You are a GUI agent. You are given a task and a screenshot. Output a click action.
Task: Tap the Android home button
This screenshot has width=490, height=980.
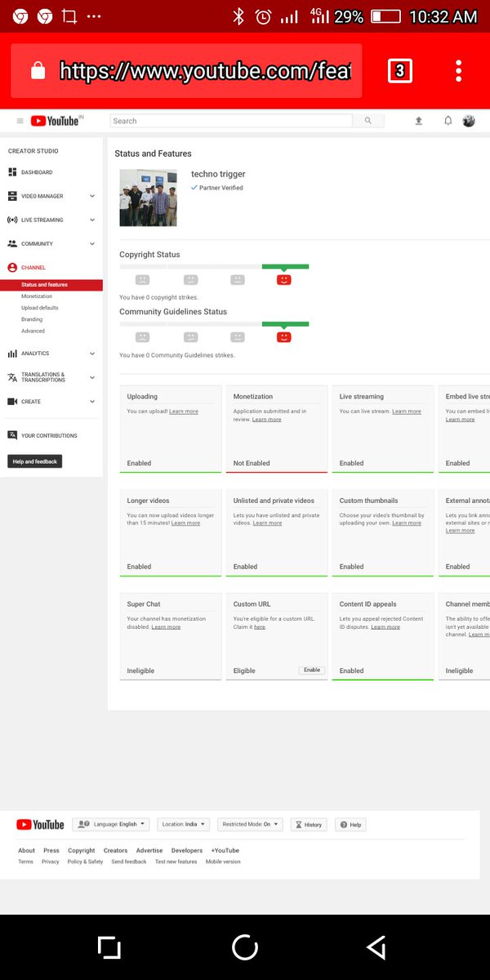click(x=245, y=947)
